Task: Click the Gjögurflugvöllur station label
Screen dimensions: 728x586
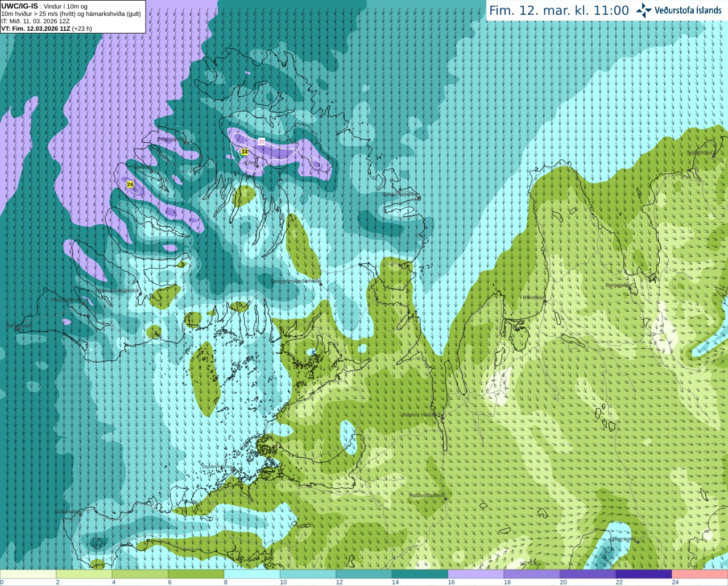Action: [400, 194]
